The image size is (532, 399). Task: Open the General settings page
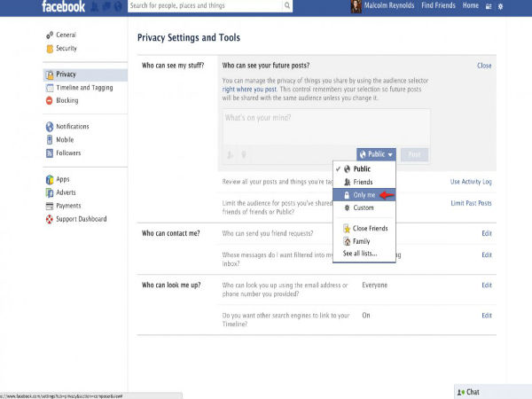click(x=66, y=35)
